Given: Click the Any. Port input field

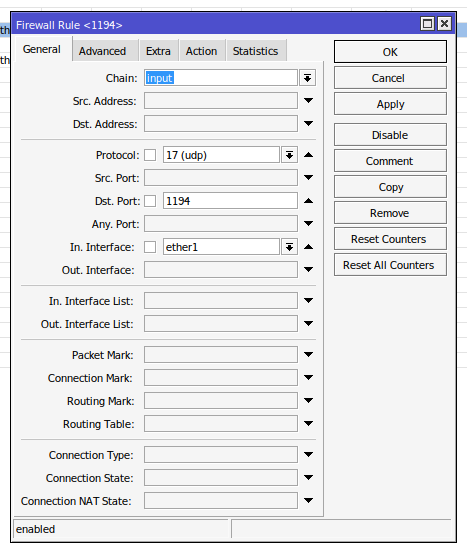Looking at the screenshot, I should (221, 223).
